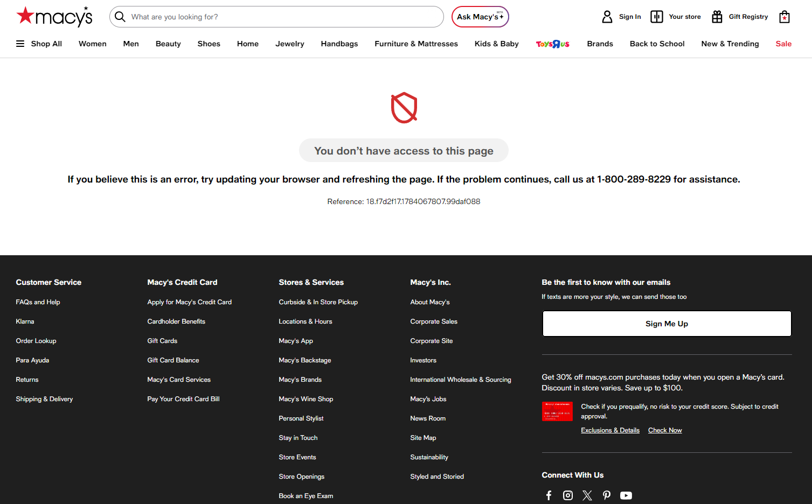Select the Toys R Us menu item

tap(553, 44)
